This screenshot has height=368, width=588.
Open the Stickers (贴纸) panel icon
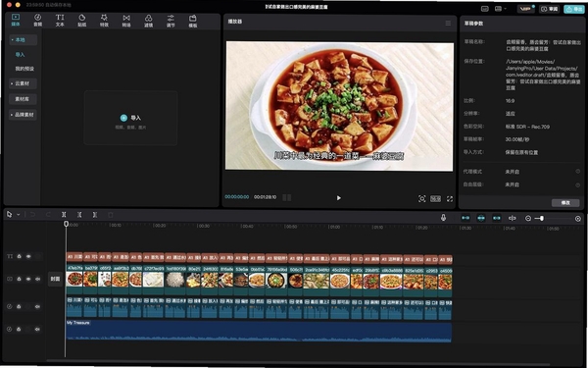point(81,21)
